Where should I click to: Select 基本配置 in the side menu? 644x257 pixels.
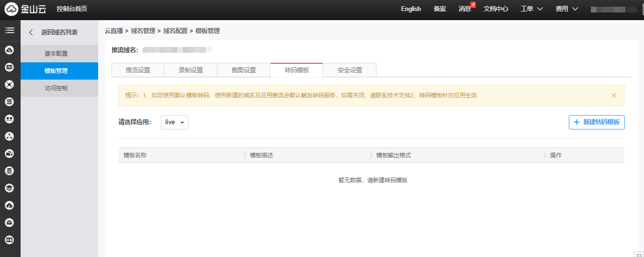pyautogui.click(x=56, y=54)
